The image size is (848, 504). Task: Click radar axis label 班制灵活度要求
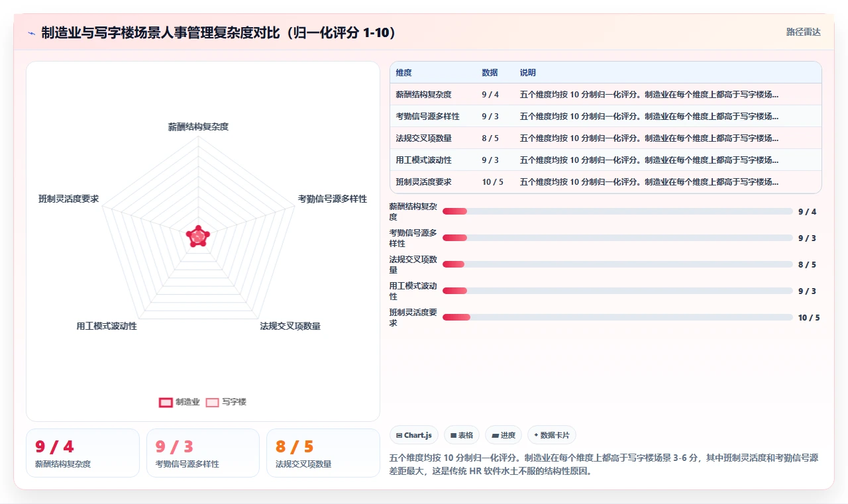pyautogui.click(x=69, y=199)
